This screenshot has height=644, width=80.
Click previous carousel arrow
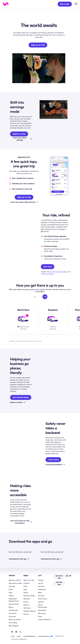(35, 297)
